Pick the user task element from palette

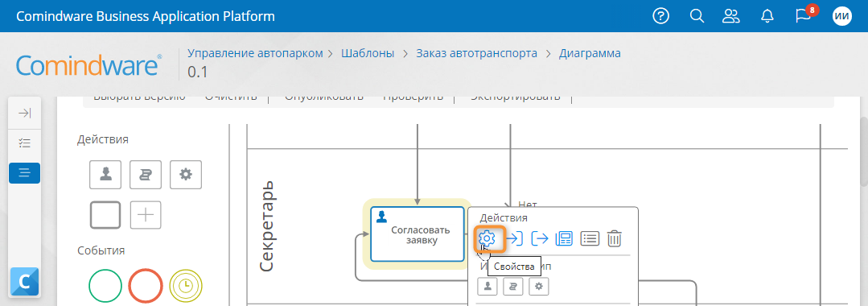tap(105, 175)
